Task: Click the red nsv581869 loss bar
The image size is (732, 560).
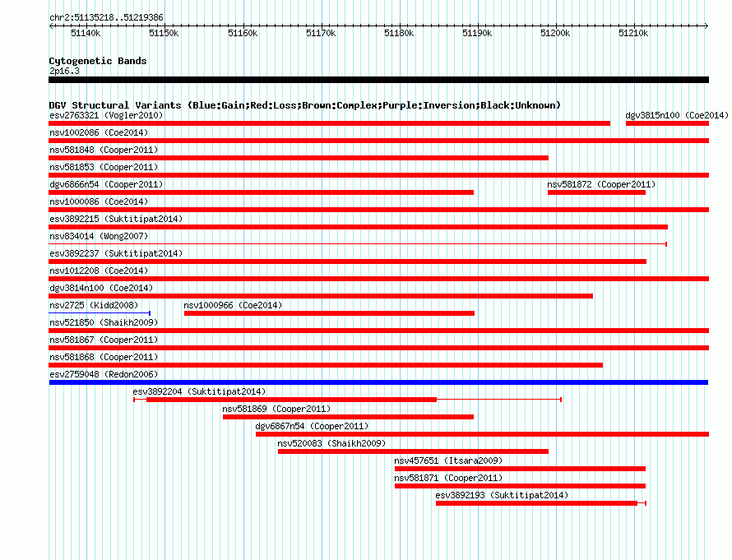Action: [x=348, y=417]
